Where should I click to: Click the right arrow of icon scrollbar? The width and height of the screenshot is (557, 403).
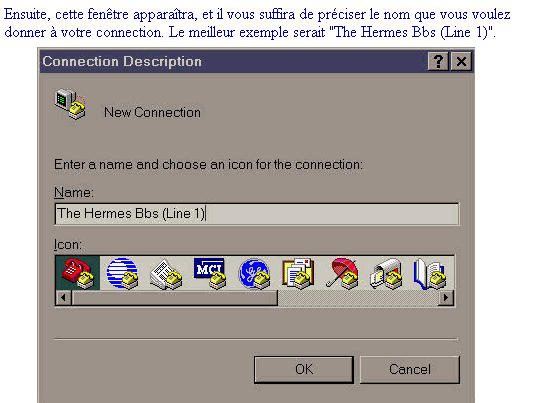[x=446, y=297]
